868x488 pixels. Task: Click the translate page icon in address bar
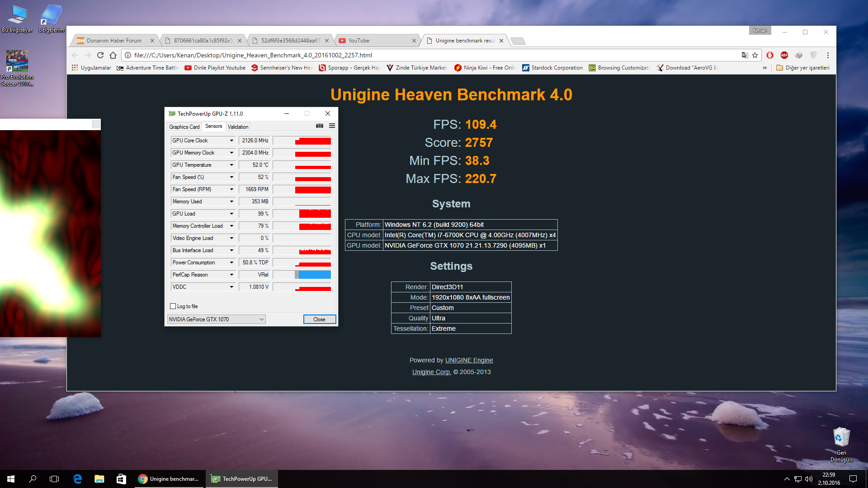coord(745,55)
